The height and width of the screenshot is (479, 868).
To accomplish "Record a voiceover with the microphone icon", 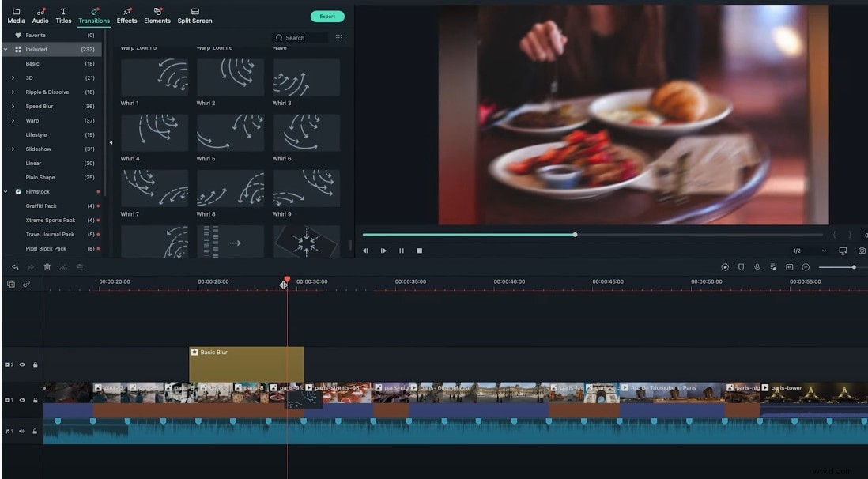I will coord(757,266).
